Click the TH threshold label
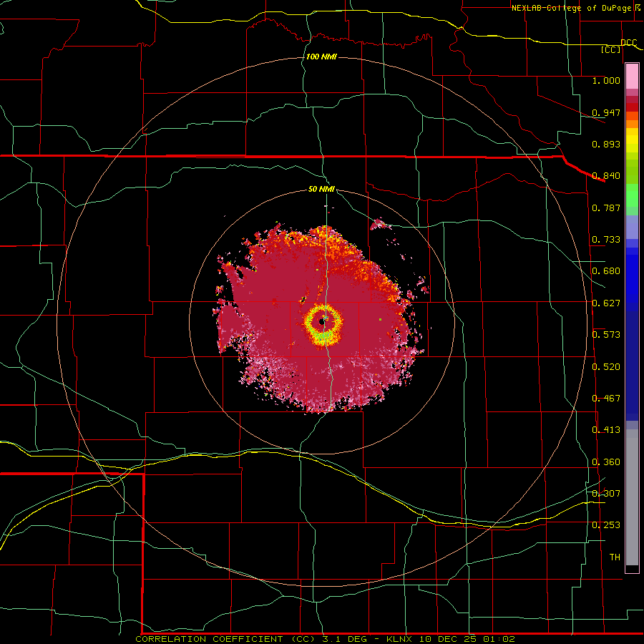Screen dimensions: 644x644 [615, 557]
